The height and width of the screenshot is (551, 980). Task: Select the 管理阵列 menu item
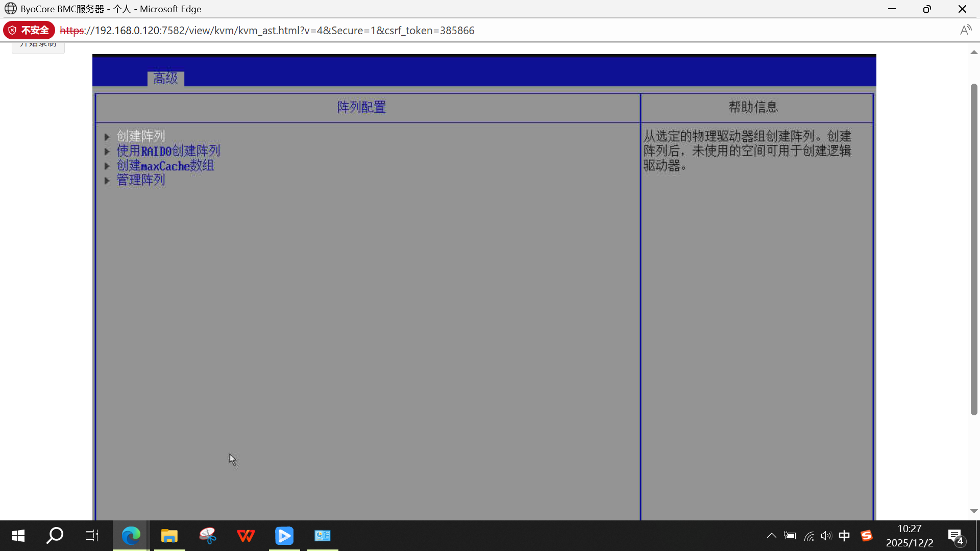point(141,180)
